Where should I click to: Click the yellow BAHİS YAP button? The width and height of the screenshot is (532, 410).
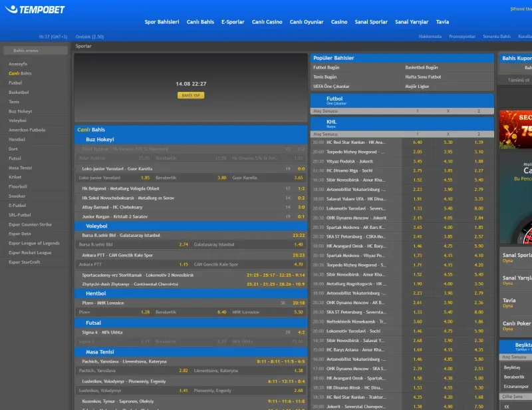point(191,95)
